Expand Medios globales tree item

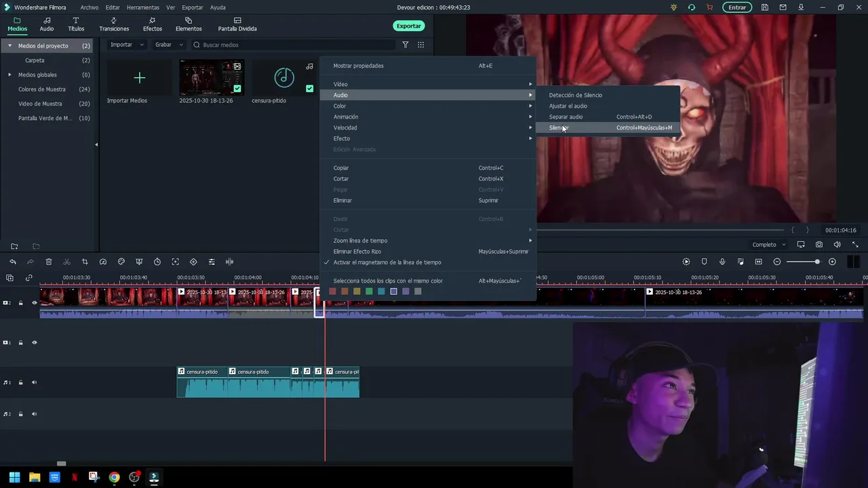click(9, 75)
